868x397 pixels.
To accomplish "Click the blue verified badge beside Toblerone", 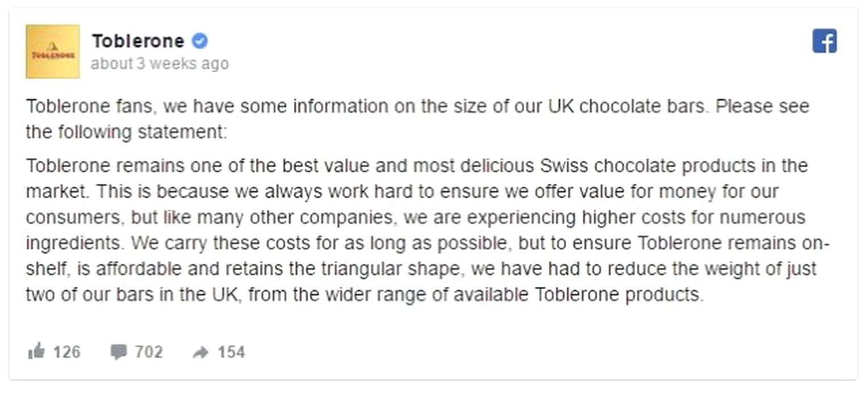I will (x=200, y=41).
